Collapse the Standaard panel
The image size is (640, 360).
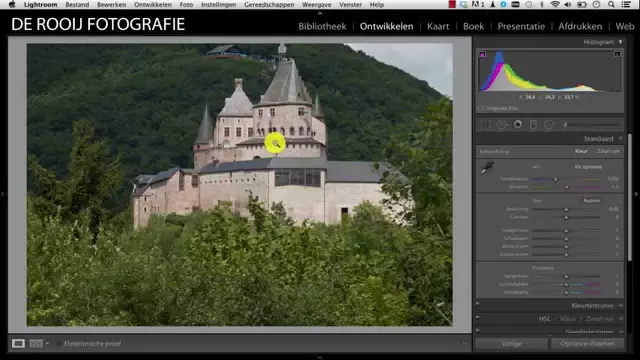(x=620, y=139)
